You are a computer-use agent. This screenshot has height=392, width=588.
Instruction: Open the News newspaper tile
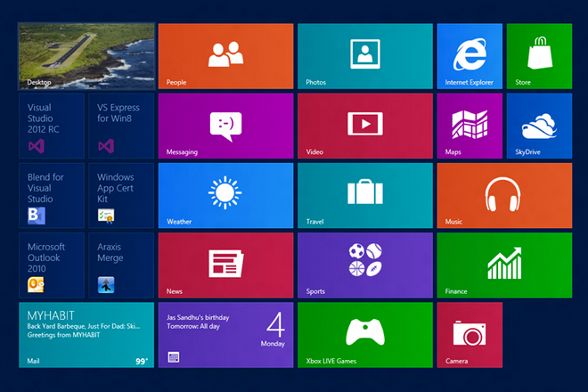pos(225,265)
